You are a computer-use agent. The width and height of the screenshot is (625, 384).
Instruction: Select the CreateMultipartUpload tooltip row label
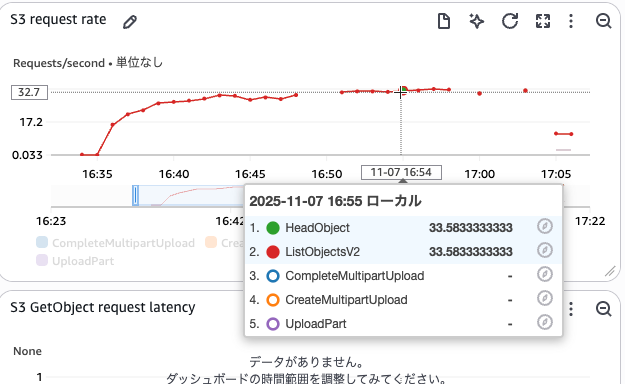(x=346, y=300)
